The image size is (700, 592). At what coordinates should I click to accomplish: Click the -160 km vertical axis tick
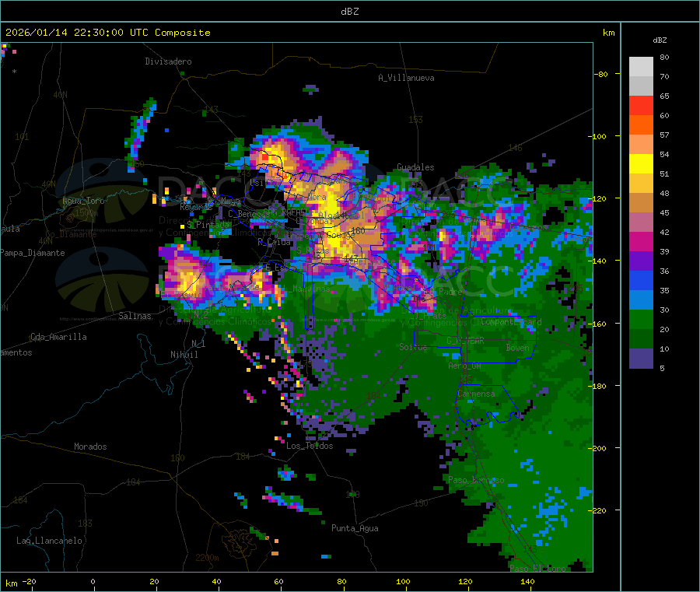pos(598,324)
